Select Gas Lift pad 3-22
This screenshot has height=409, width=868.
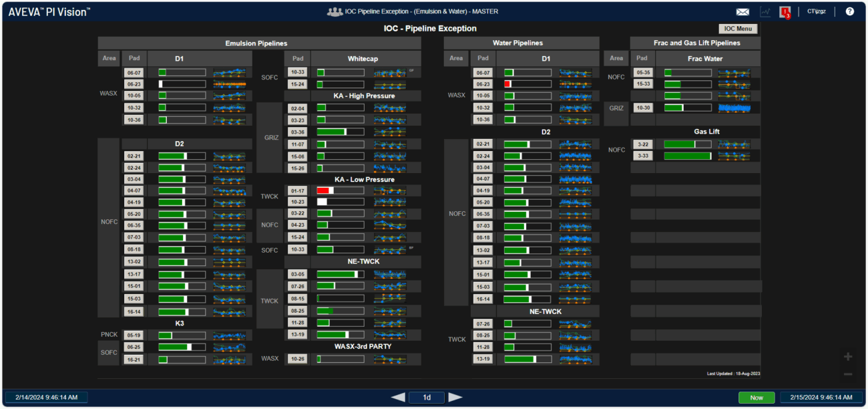click(644, 144)
